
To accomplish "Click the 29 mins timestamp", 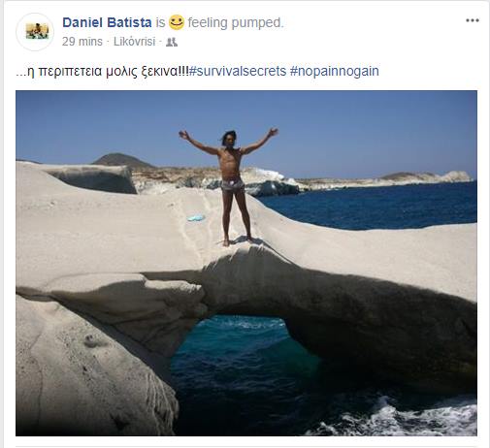I will click(82, 42).
